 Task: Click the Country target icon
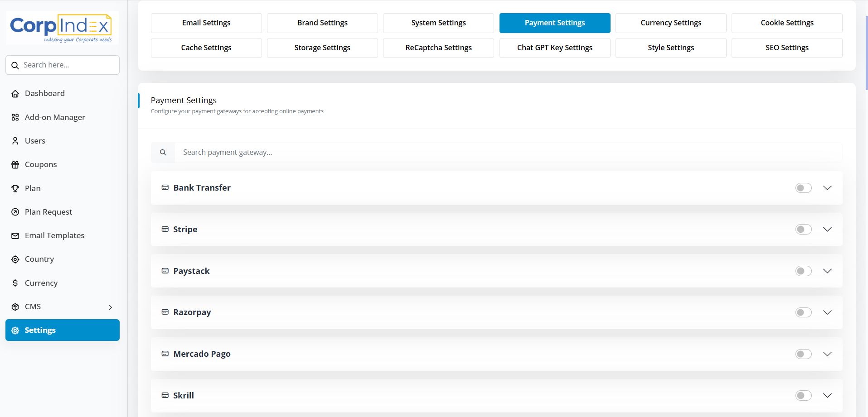click(x=15, y=259)
